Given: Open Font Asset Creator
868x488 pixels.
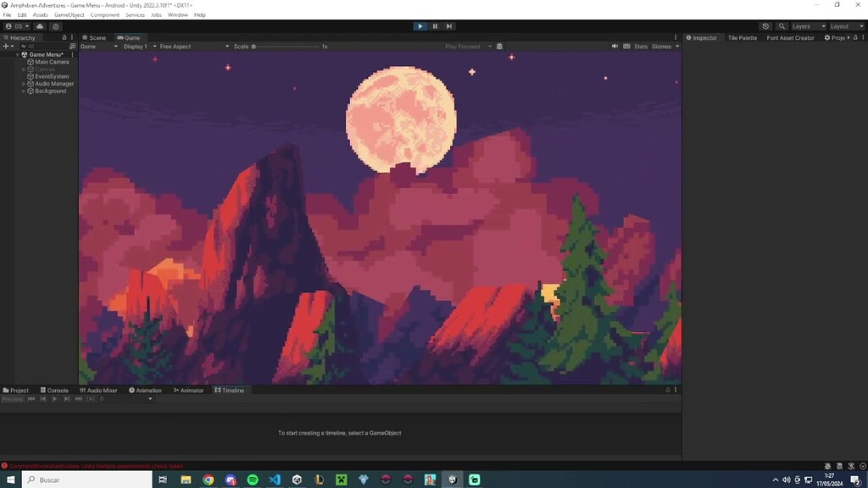Looking at the screenshot, I should (x=790, y=37).
